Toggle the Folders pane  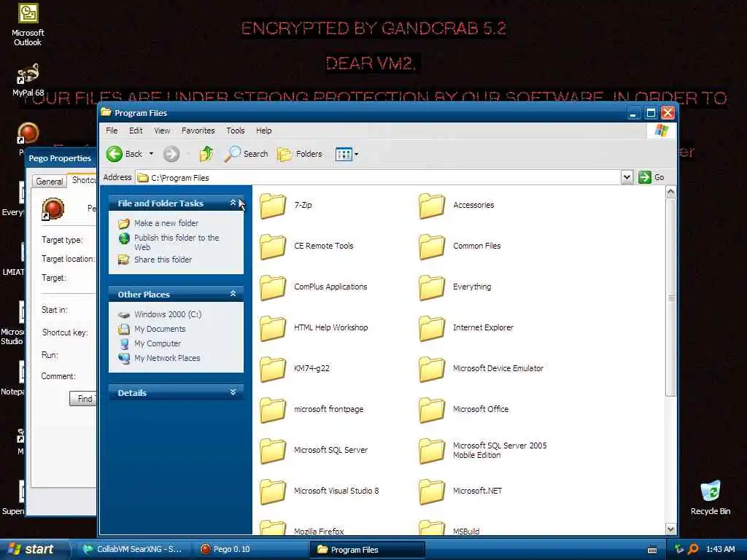pyautogui.click(x=300, y=154)
